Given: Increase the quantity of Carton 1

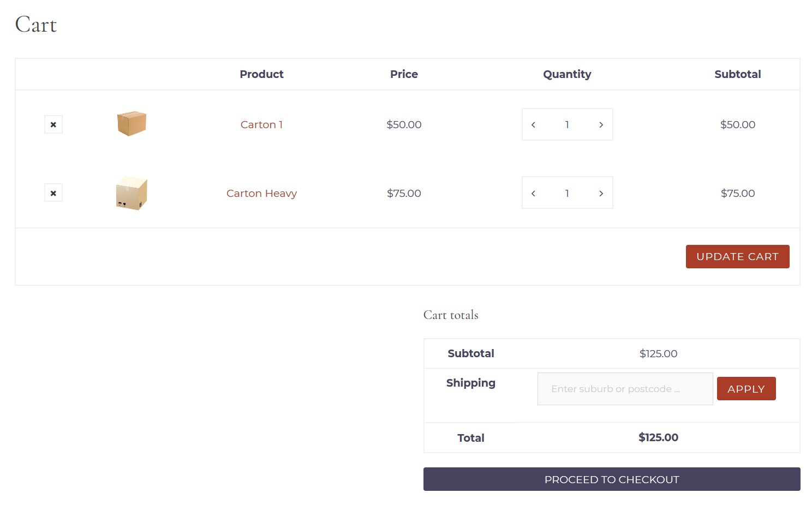Looking at the screenshot, I should pos(601,124).
